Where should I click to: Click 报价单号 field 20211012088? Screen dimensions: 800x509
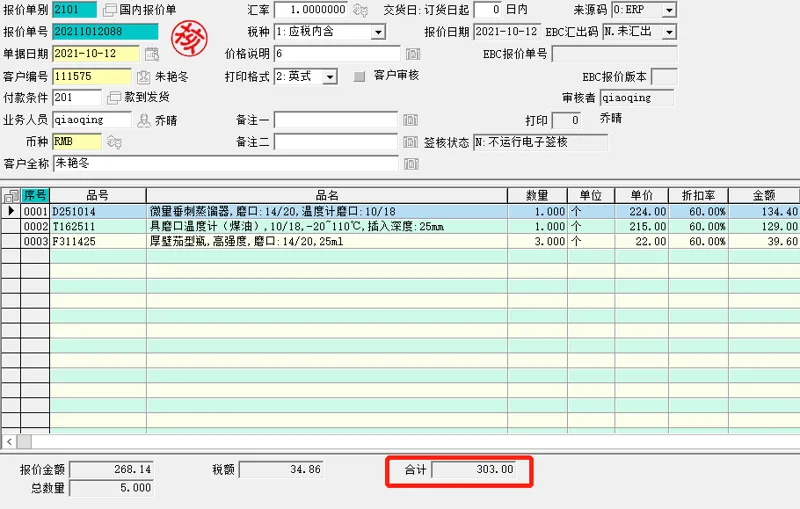click(106, 32)
